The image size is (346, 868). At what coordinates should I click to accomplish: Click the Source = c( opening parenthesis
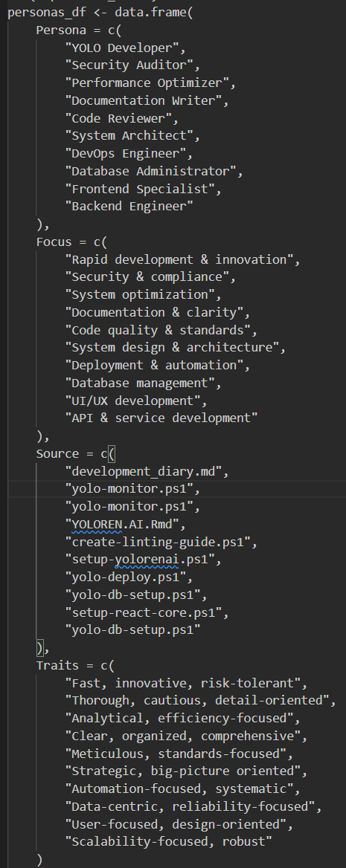[111, 454]
